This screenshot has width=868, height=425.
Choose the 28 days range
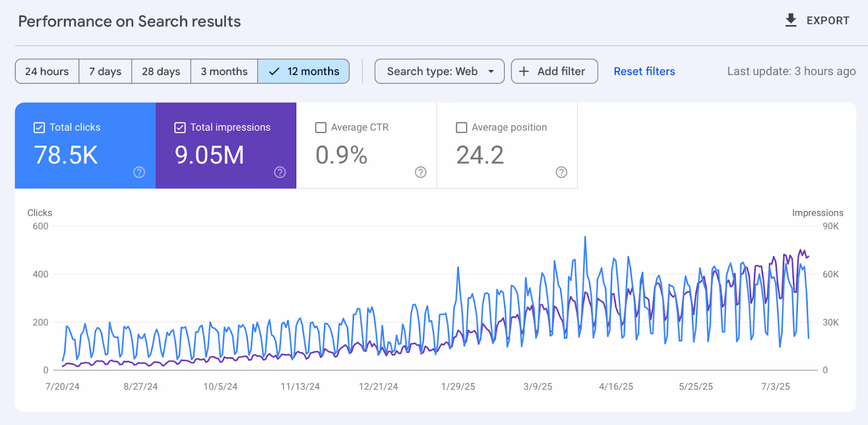coord(161,72)
